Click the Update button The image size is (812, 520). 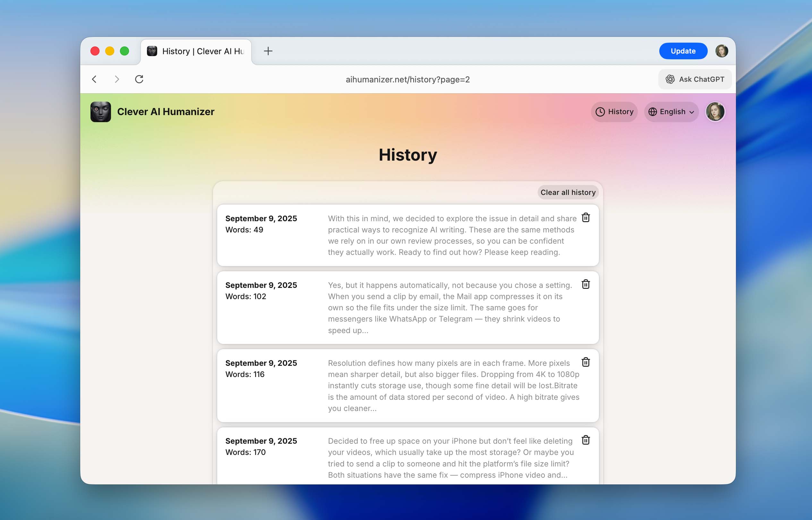(x=683, y=51)
